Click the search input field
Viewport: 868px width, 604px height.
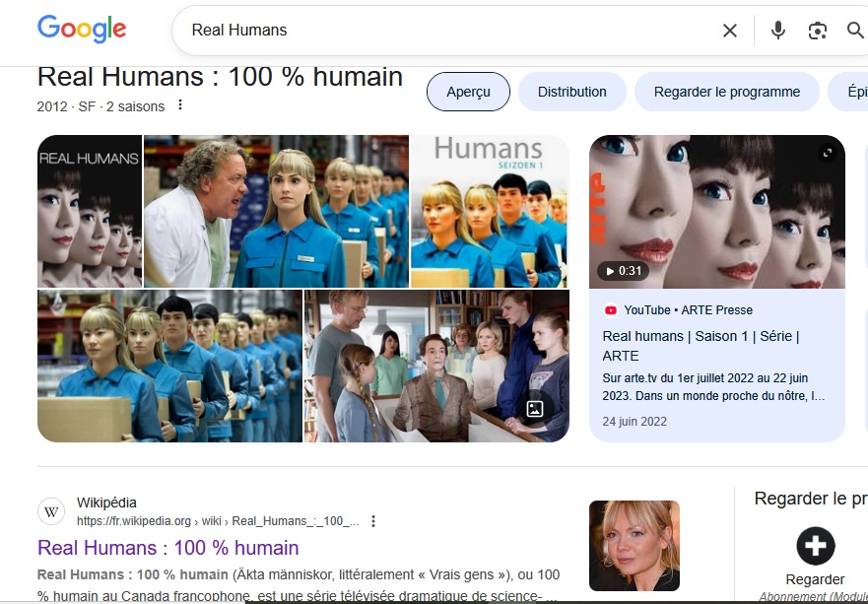[x=443, y=31]
